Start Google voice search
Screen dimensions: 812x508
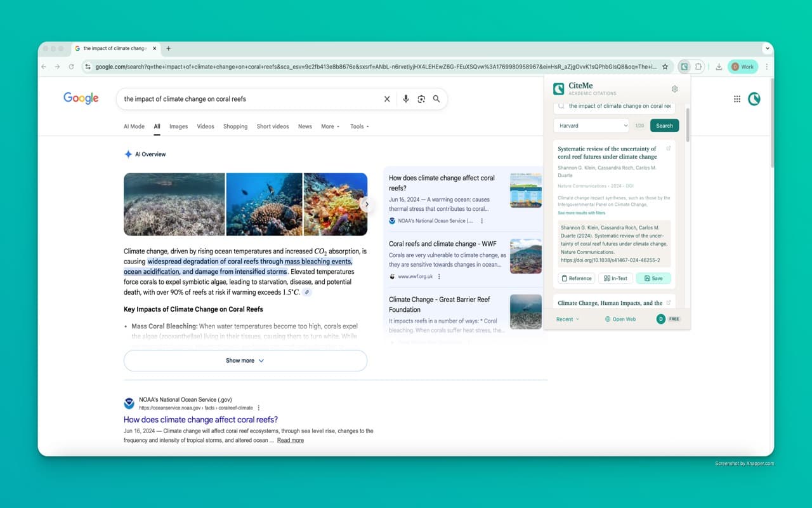click(x=406, y=99)
